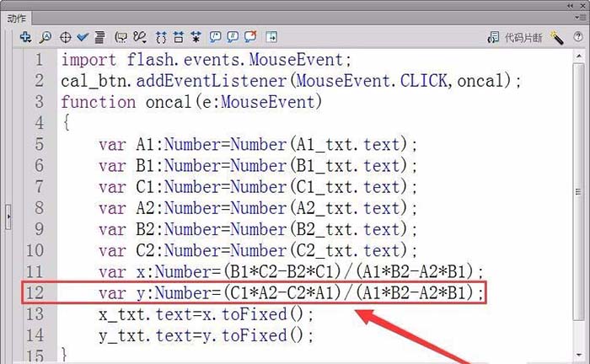Collapse between braces icon
This screenshot has height=364, width=590.
click(161, 37)
